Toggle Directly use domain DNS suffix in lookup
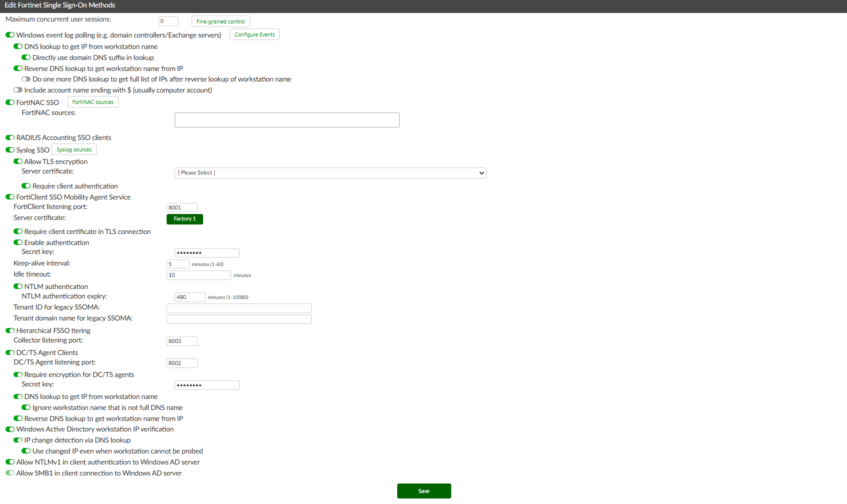Screen dimensions: 847x504 26,57
